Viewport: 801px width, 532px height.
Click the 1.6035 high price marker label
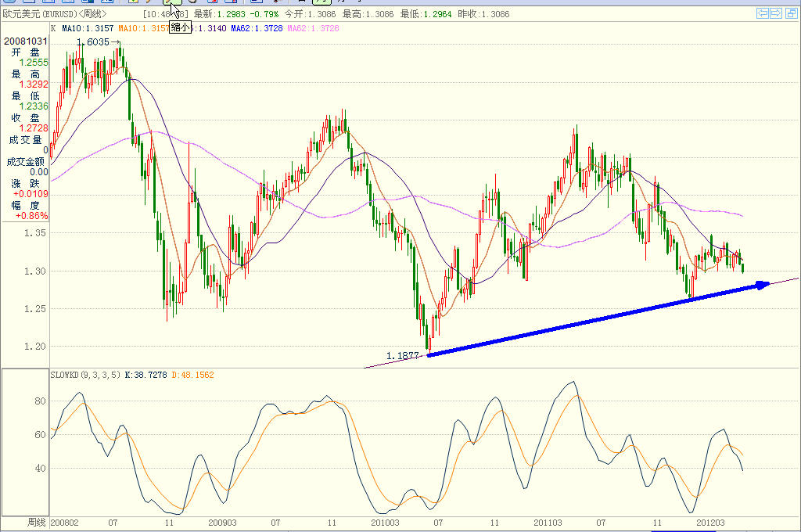click(93, 42)
